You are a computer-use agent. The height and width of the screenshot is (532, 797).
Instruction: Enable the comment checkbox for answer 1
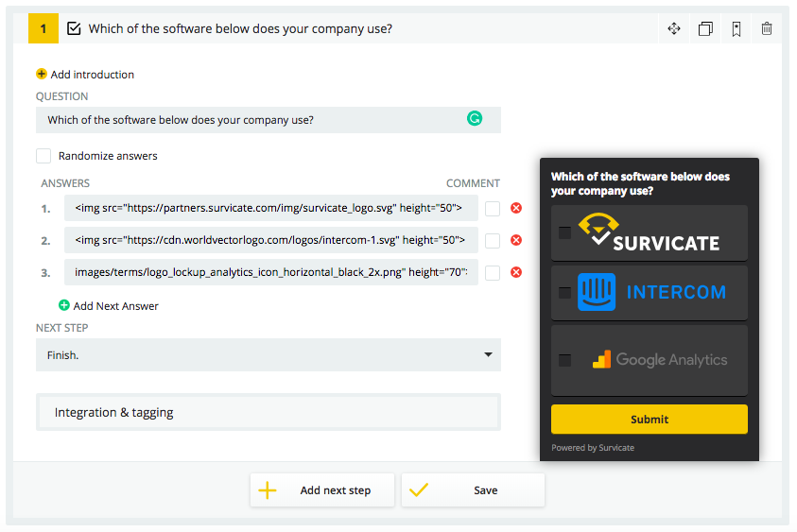[493, 208]
